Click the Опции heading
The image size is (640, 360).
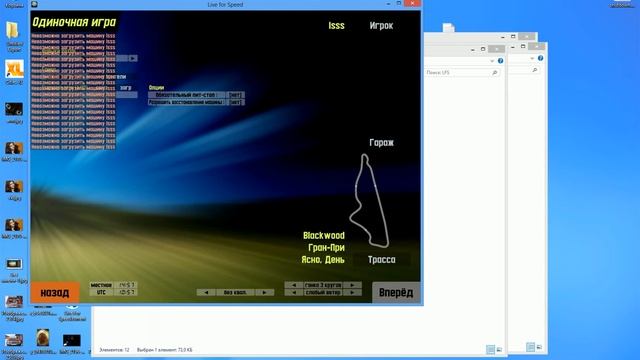point(156,87)
